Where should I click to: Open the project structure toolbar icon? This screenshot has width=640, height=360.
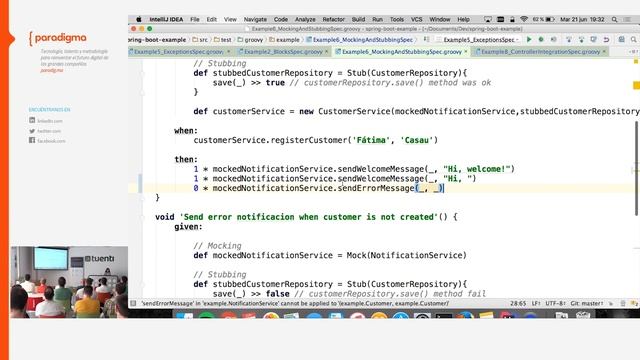point(621,40)
